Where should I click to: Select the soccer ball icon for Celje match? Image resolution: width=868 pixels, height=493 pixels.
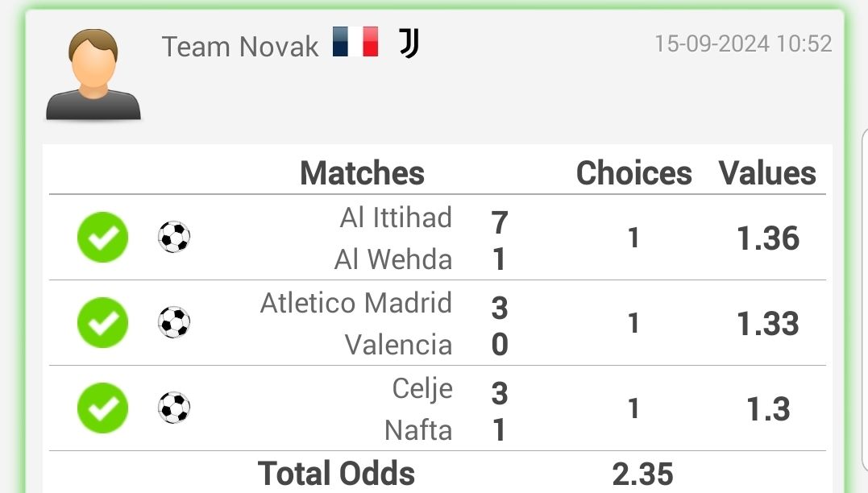(174, 408)
